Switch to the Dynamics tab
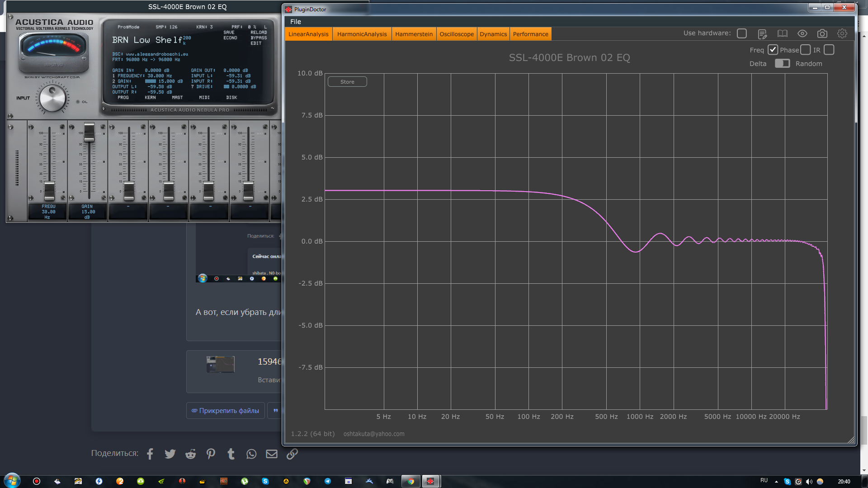 pyautogui.click(x=493, y=34)
